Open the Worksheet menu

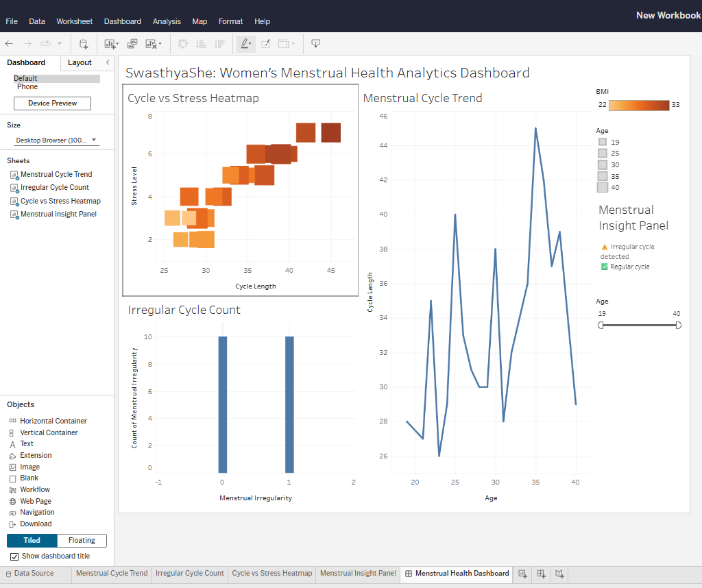74,21
